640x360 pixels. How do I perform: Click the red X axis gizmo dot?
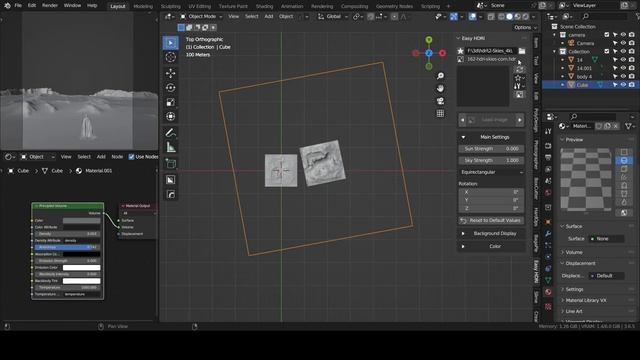442,53
